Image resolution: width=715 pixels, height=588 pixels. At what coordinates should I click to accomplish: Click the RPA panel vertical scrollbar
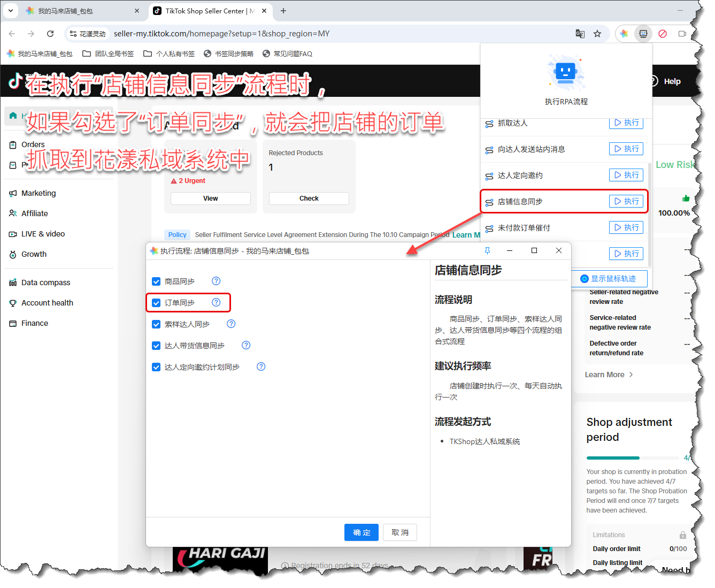[x=650, y=214]
